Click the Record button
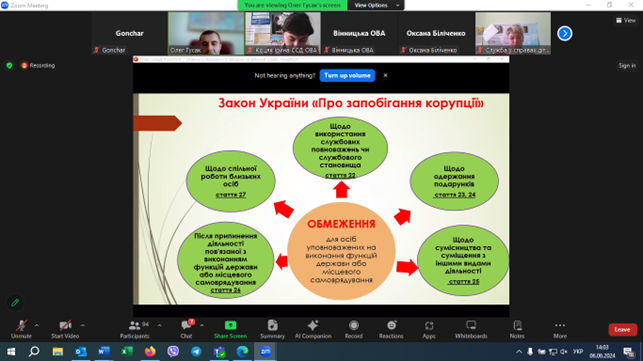The image size is (643, 361). click(x=353, y=329)
